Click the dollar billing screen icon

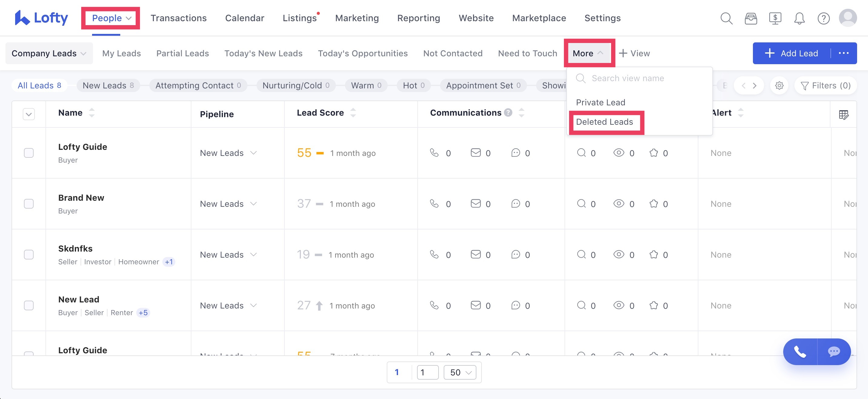coord(775,18)
